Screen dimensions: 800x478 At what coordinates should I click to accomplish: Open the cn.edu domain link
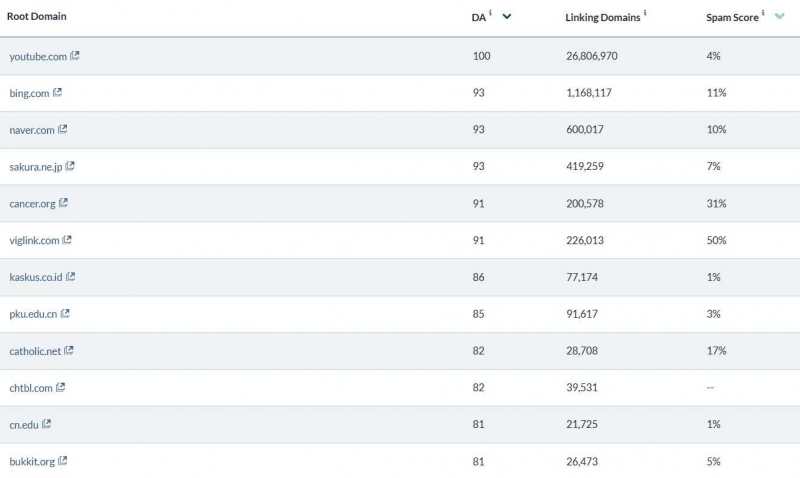pyautogui.click(x=24, y=424)
